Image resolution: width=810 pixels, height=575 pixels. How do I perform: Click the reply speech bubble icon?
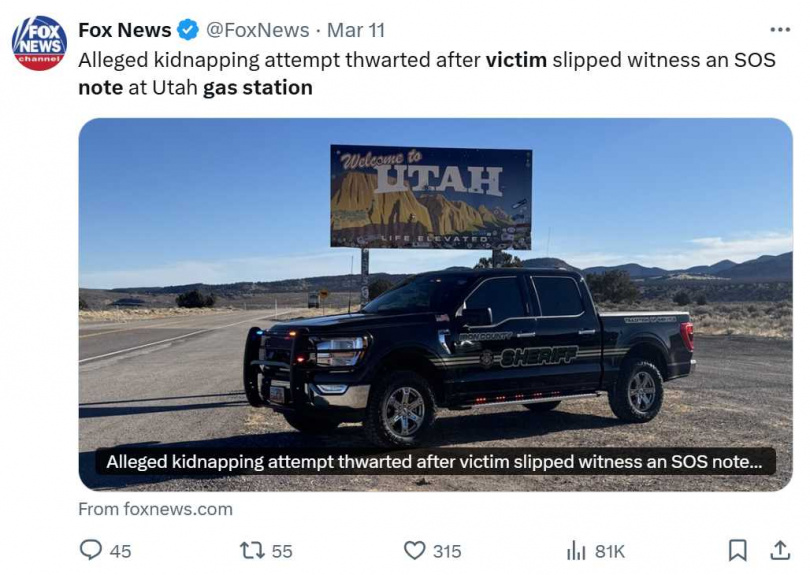click(x=90, y=550)
